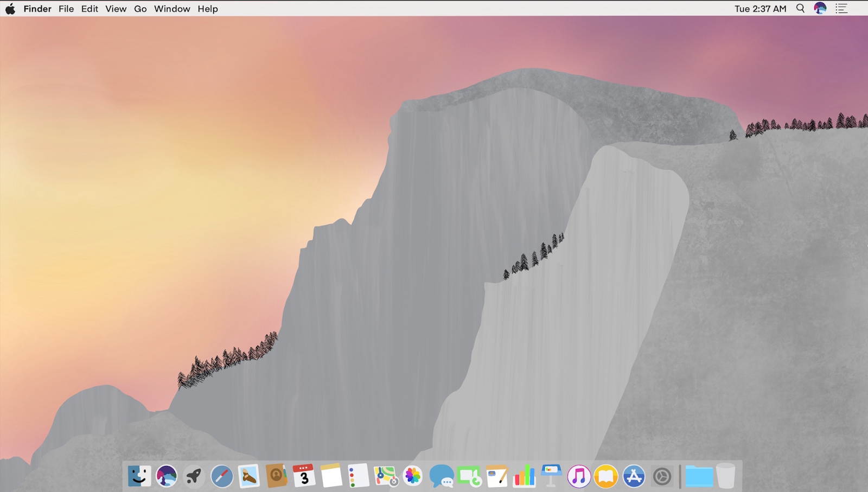Open the blue folder stack in Dock
The height and width of the screenshot is (492, 868).
[699, 476]
